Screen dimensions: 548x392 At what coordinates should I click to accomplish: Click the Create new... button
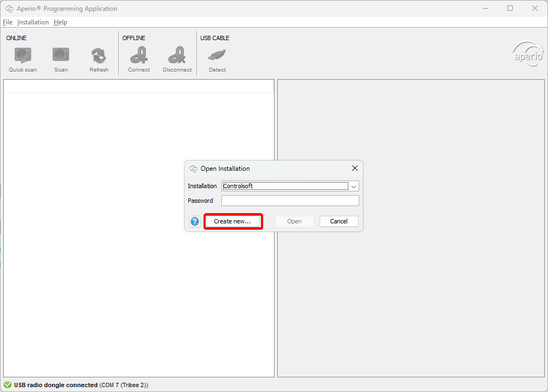232,221
